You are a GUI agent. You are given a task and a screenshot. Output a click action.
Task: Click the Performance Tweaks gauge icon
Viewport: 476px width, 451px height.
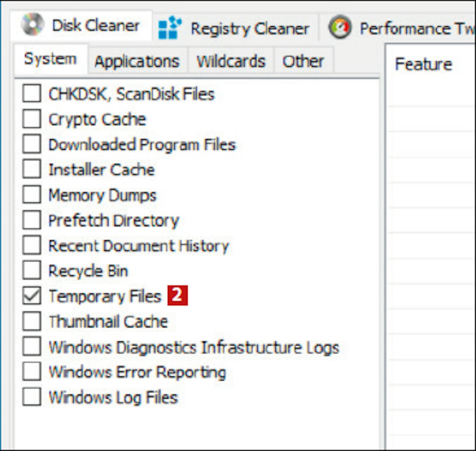click(340, 28)
